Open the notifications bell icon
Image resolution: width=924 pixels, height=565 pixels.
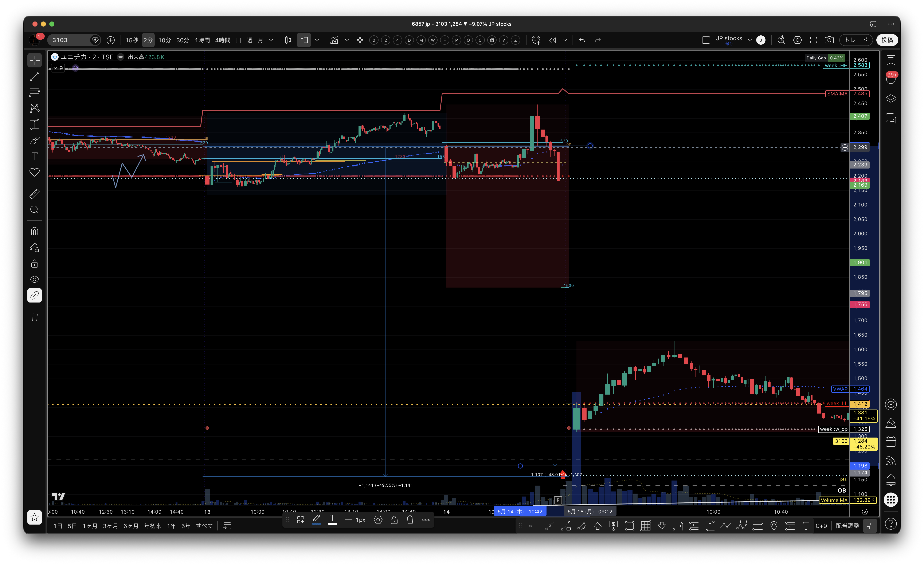(x=891, y=480)
